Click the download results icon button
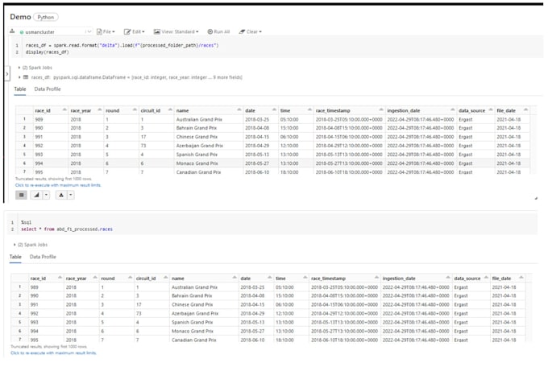The image size is (548, 392). tap(61, 195)
